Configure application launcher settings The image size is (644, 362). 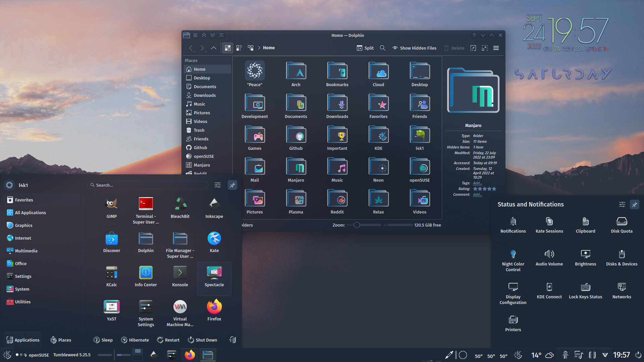click(x=218, y=185)
